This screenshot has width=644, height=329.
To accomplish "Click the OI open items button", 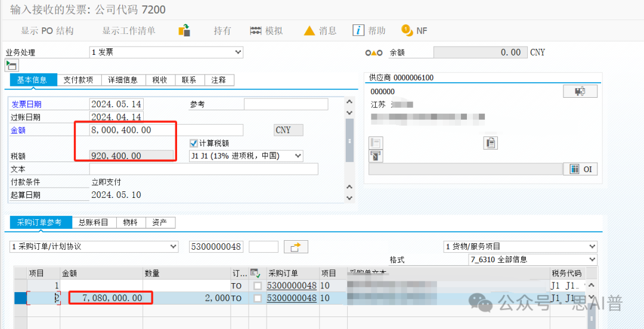I will (580, 169).
